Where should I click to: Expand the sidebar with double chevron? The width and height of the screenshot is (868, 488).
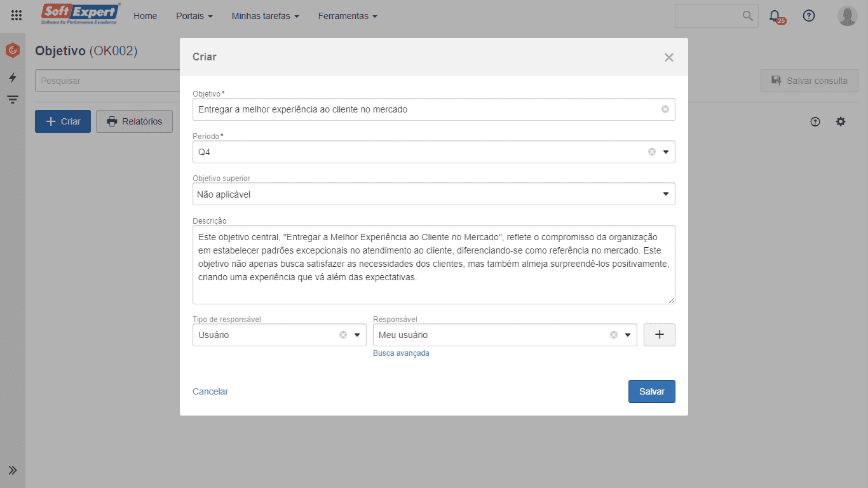tap(12, 470)
